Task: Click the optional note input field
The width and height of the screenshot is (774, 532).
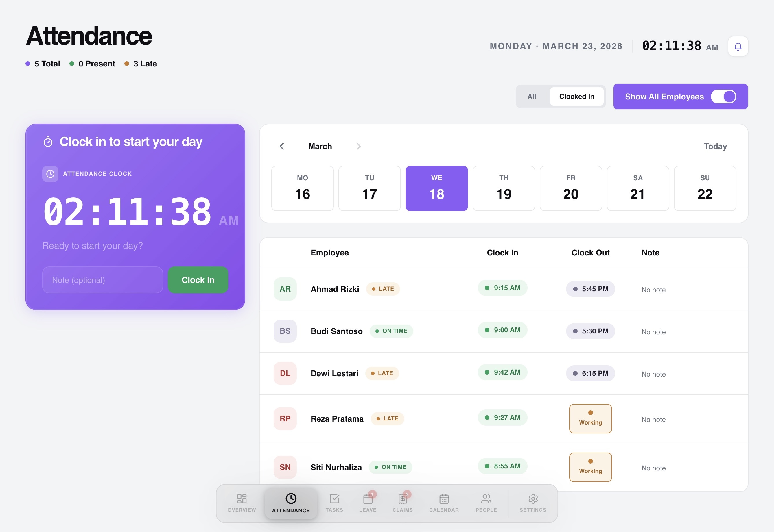Action: [x=102, y=280]
